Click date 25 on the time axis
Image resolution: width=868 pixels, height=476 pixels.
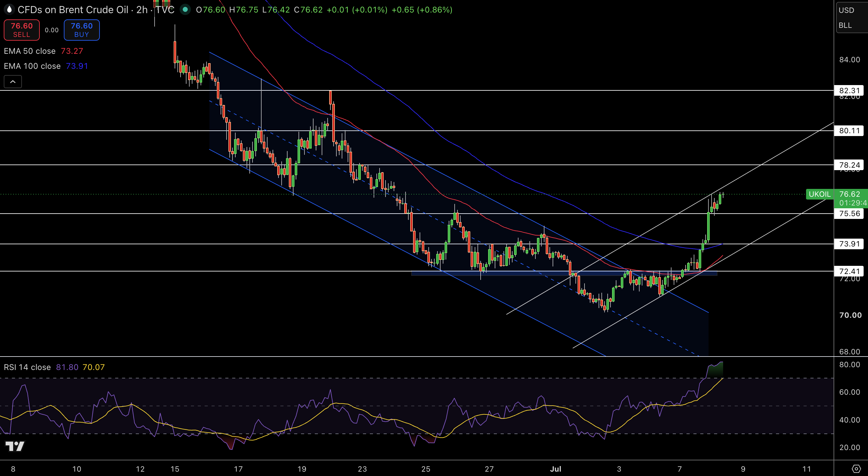(x=426, y=469)
